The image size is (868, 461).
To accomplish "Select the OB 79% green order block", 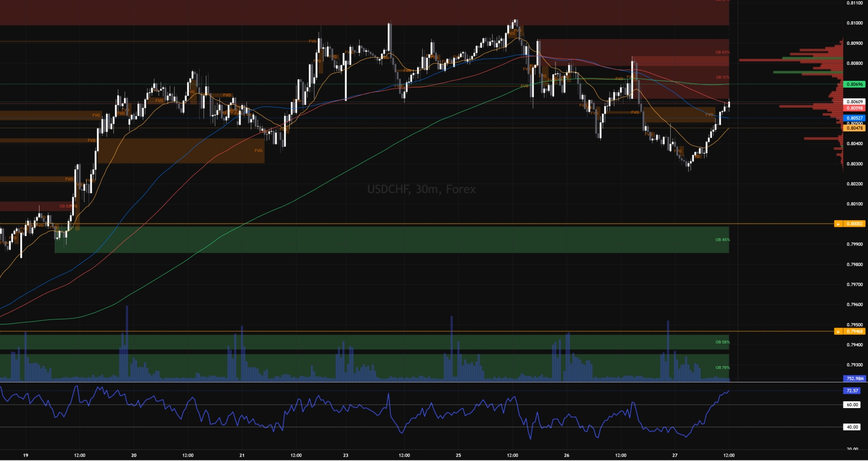I will pos(365,368).
